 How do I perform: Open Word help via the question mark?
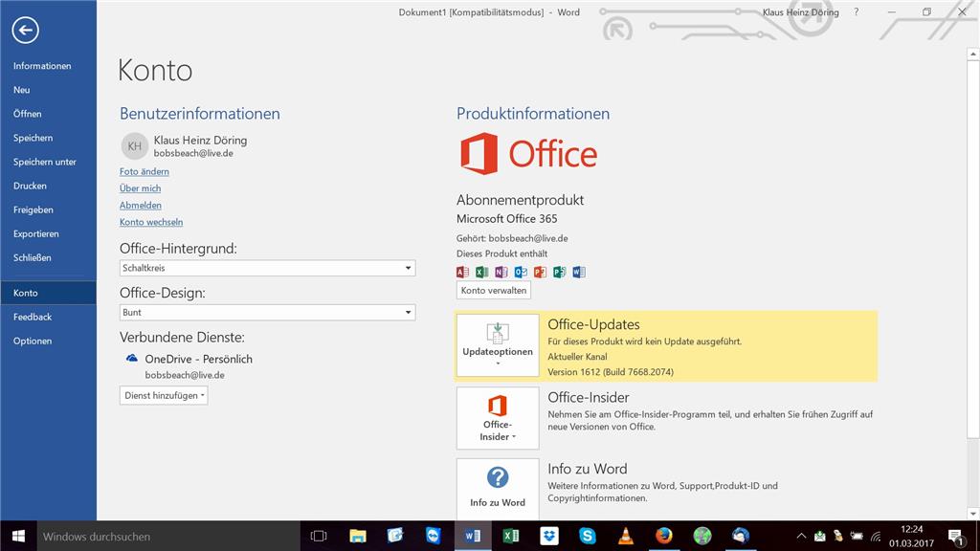[x=857, y=11]
